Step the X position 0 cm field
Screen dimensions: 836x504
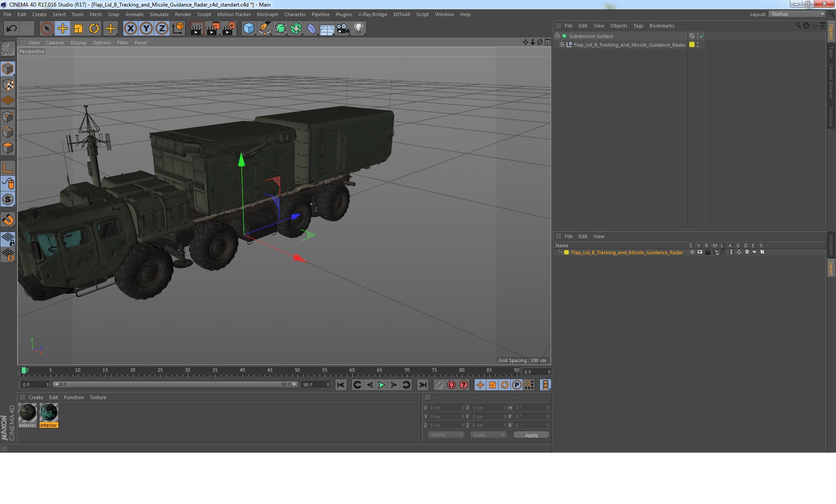click(x=447, y=408)
